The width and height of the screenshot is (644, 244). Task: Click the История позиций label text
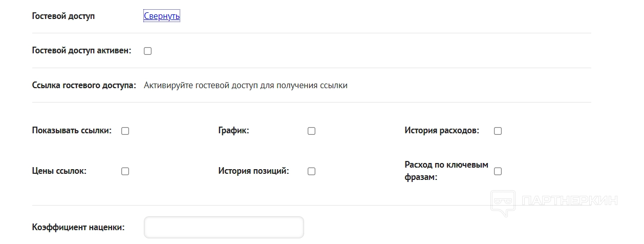tap(253, 171)
